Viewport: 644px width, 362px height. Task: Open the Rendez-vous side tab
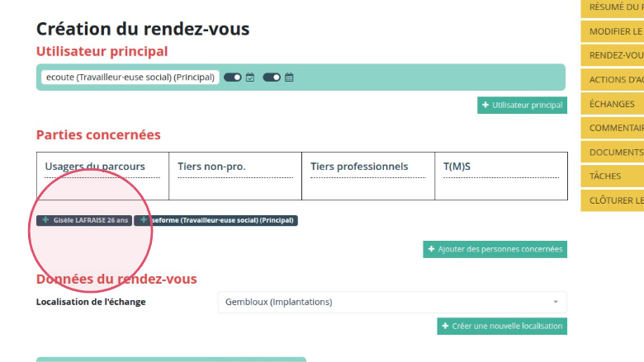(613, 55)
